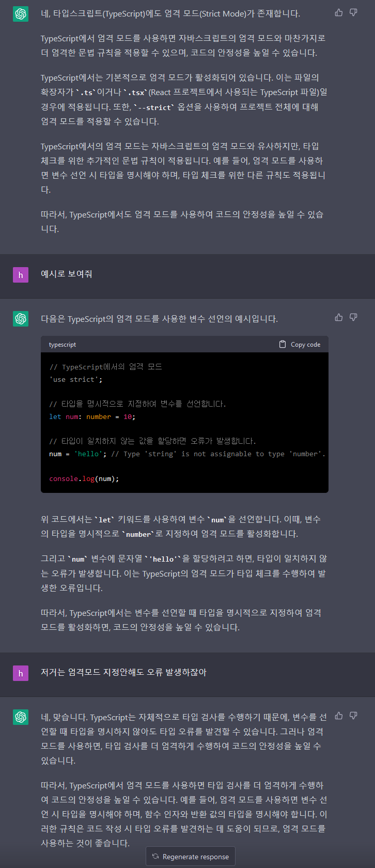Click the 'typescript' language label on code block
The image size is (375, 868).
(x=62, y=345)
